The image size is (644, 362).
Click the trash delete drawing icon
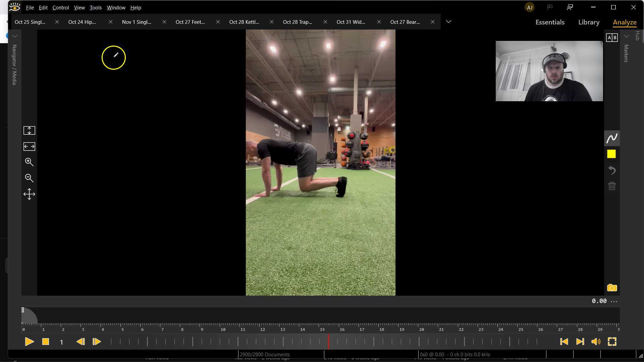tap(612, 186)
